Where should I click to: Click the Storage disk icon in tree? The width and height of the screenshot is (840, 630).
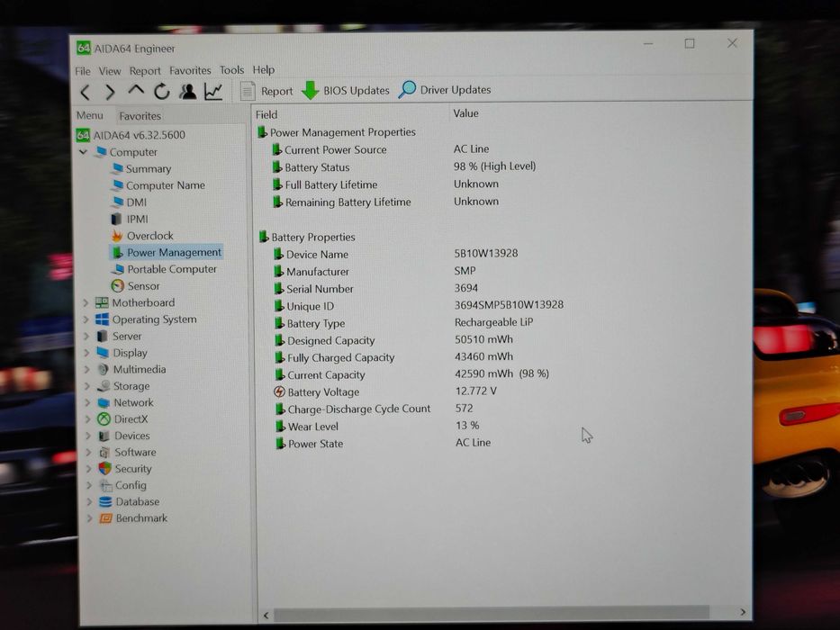(104, 386)
